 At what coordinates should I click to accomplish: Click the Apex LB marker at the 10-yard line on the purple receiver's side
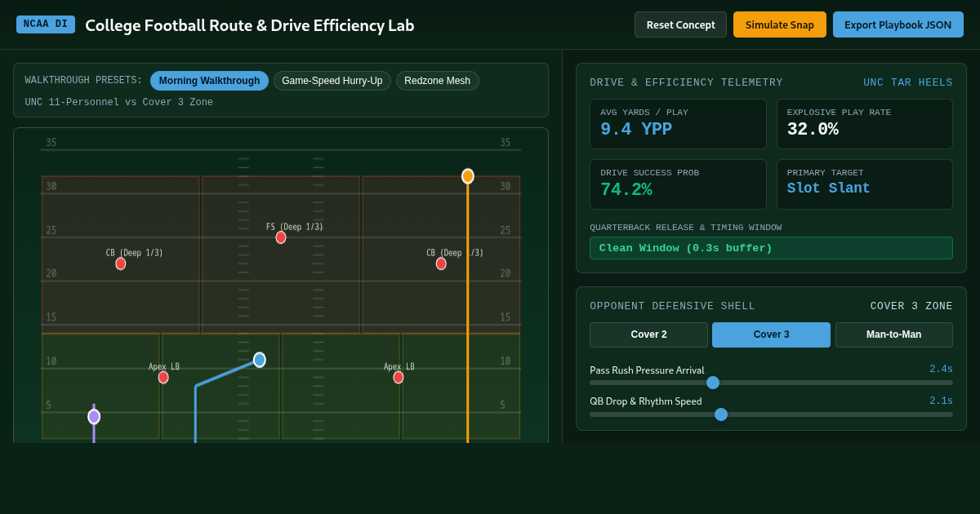point(163,377)
